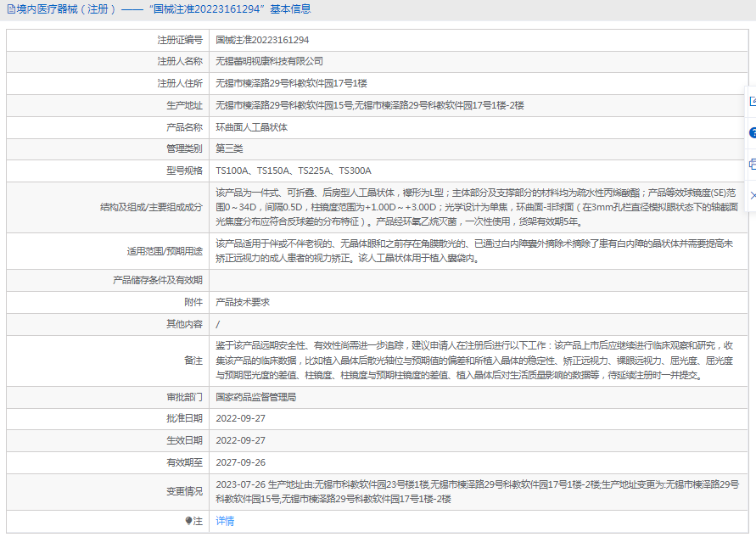Click the blue question mark help icon
Viewport: 756px width, 537px height.
[x=753, y=132]
